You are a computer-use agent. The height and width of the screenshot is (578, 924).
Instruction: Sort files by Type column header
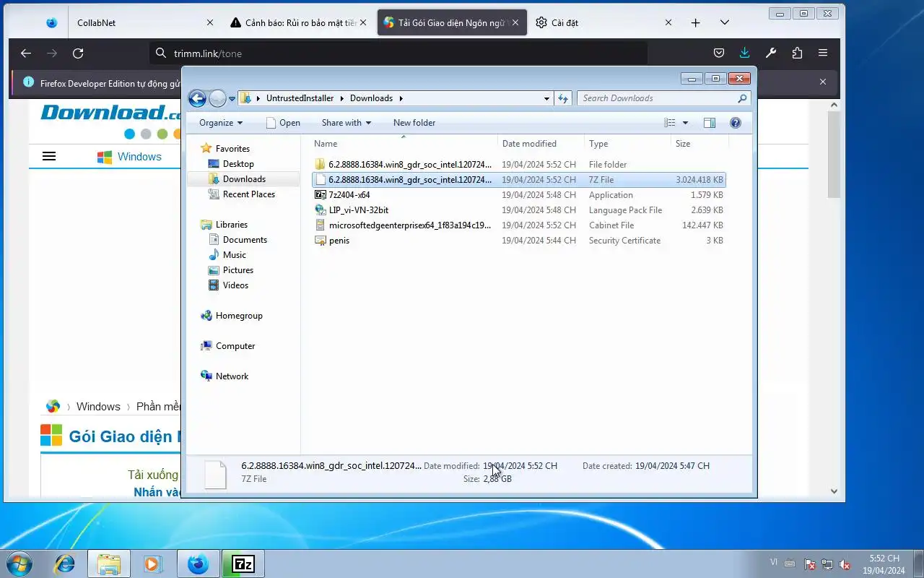[628, 144]
